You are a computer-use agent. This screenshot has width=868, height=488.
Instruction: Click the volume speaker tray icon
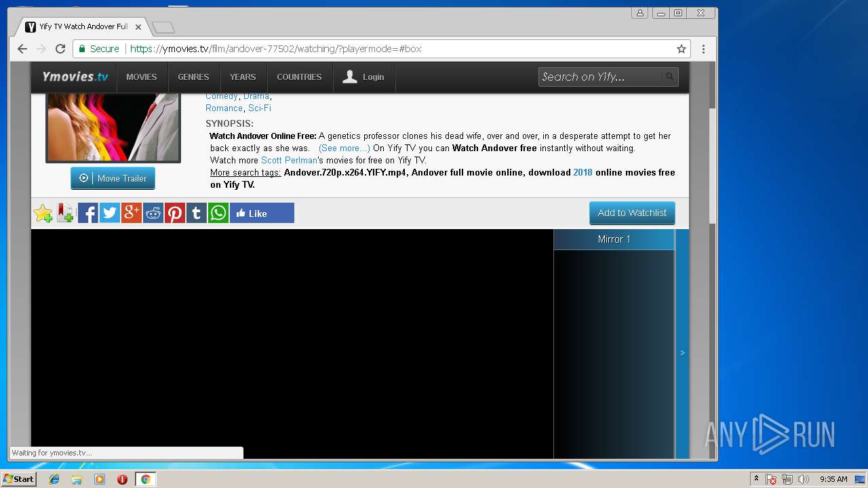coord(804,479)
